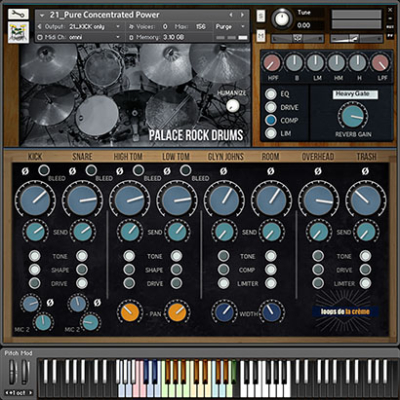Open the Heavy Gate reverb preset dropdown

click(x=355, y=94)
